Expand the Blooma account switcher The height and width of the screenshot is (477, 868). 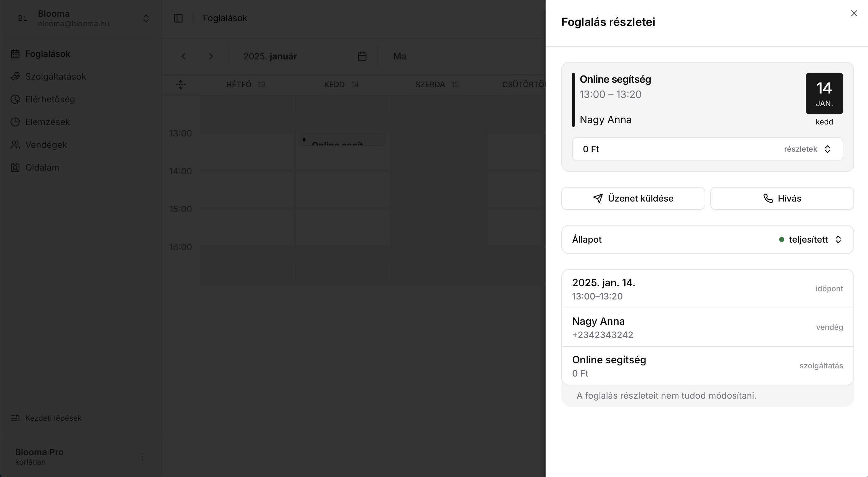(146, 18)
